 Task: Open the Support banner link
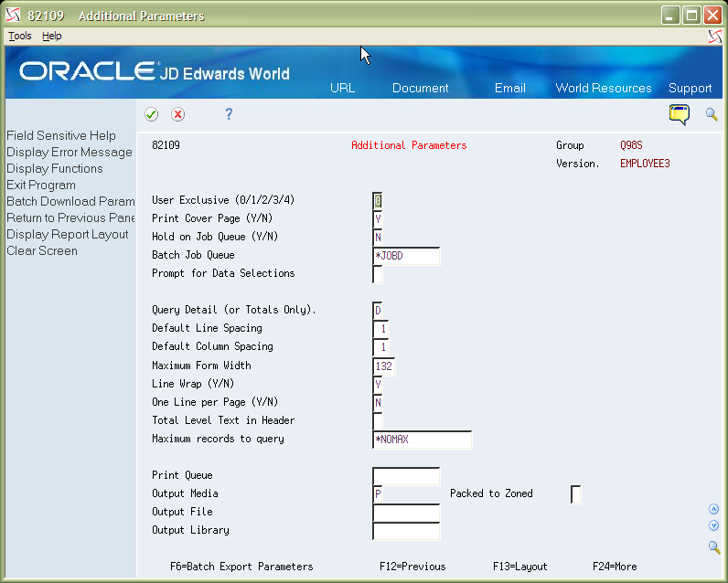pyautogui.click(x=690, y=88)
